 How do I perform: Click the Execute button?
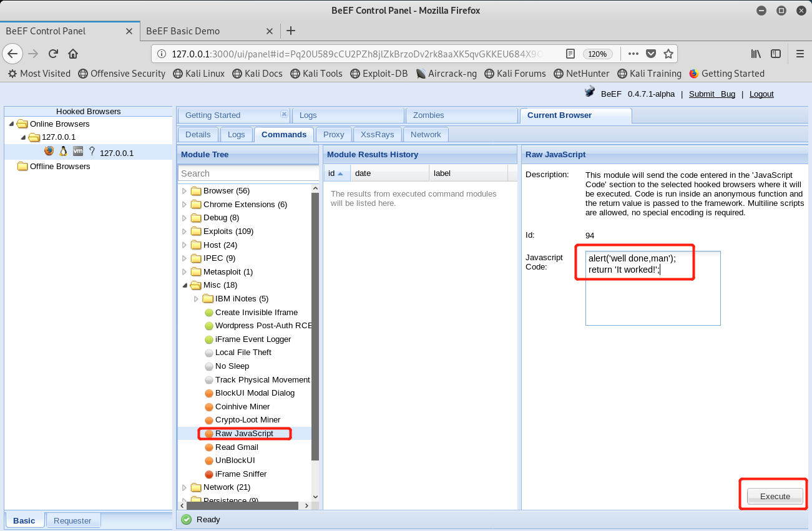pyautogui.click(x=775, y=497)
